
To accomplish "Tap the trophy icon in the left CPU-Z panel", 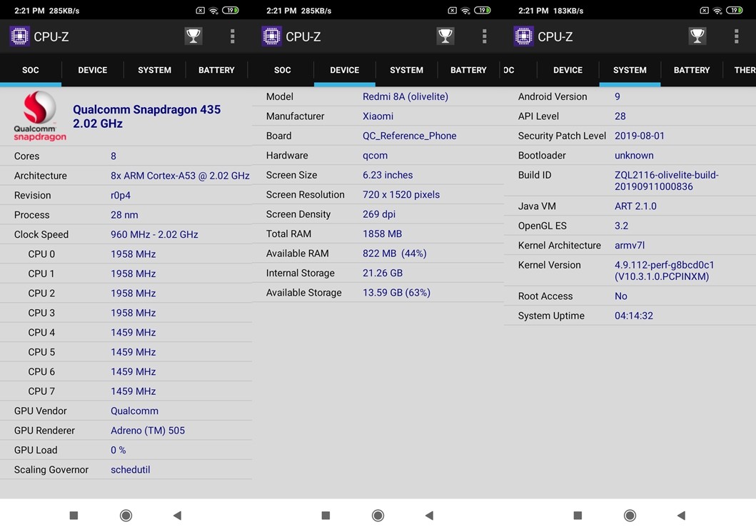I will pos(193,36).
